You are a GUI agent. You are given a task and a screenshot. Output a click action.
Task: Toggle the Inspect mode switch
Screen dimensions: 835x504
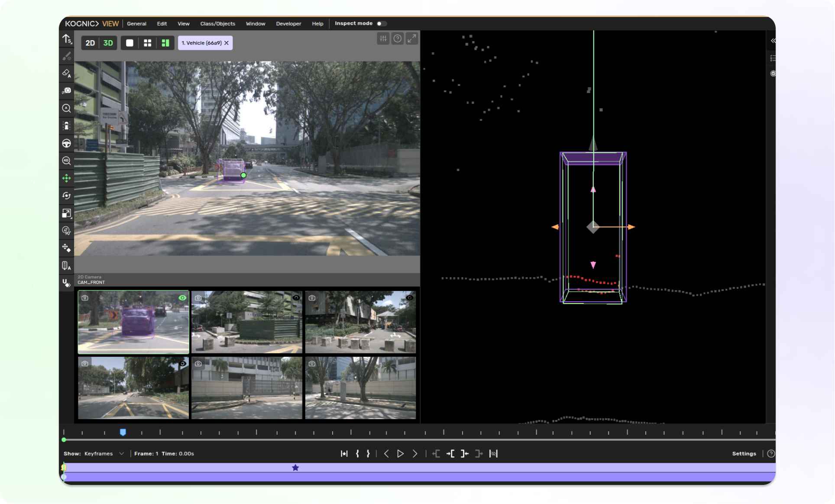click(381, 23)
